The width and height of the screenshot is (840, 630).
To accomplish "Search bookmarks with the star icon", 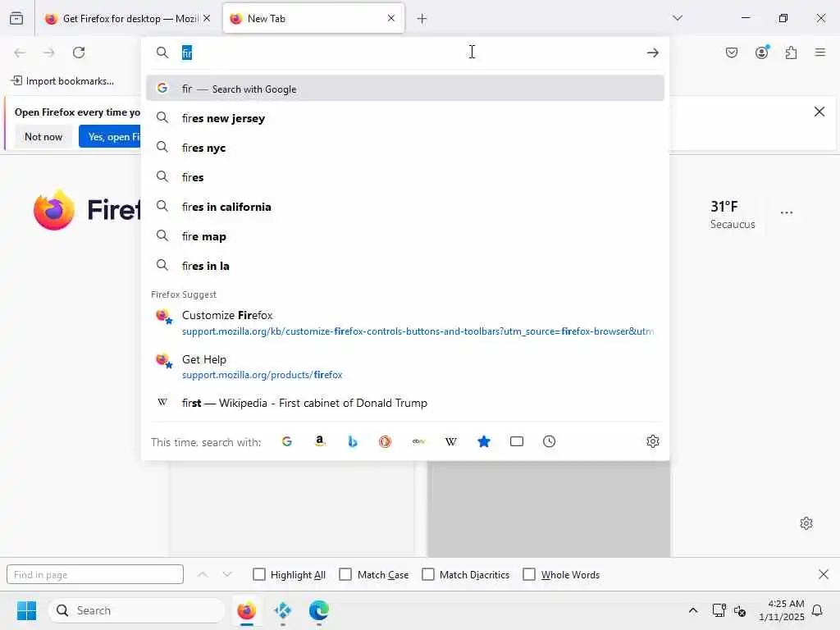I will tap(484, 441).
